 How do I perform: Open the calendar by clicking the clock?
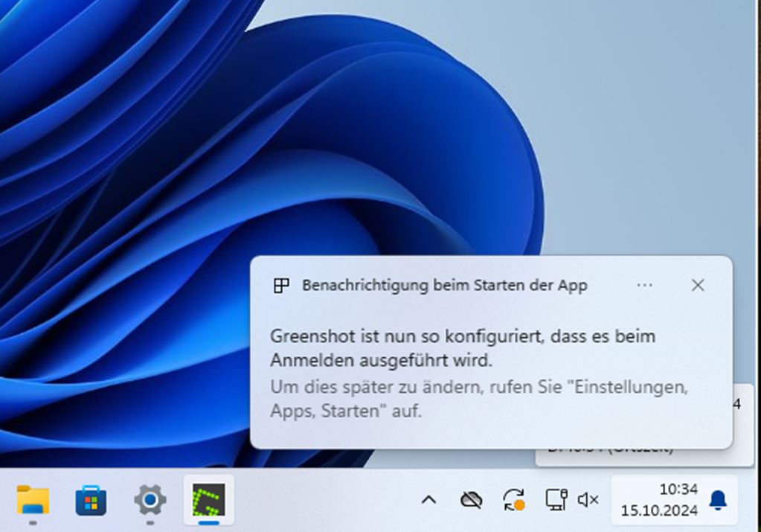tap(678, 490)
